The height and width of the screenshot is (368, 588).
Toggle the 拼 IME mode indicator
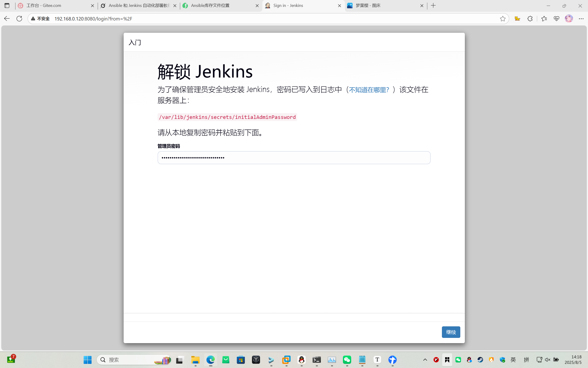point(526,360)
